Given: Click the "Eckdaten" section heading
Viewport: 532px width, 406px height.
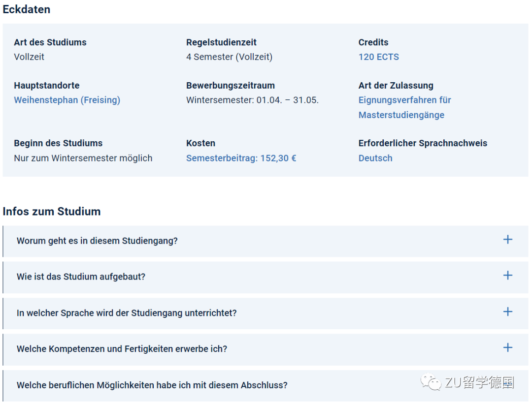Looking at the screenshot, I should [27, 9].
